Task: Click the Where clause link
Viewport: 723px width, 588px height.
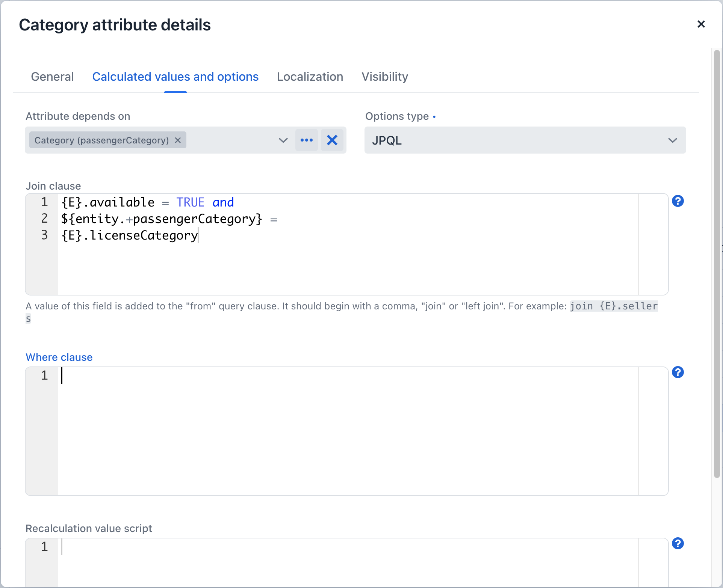Action: (x=59, y=357)
